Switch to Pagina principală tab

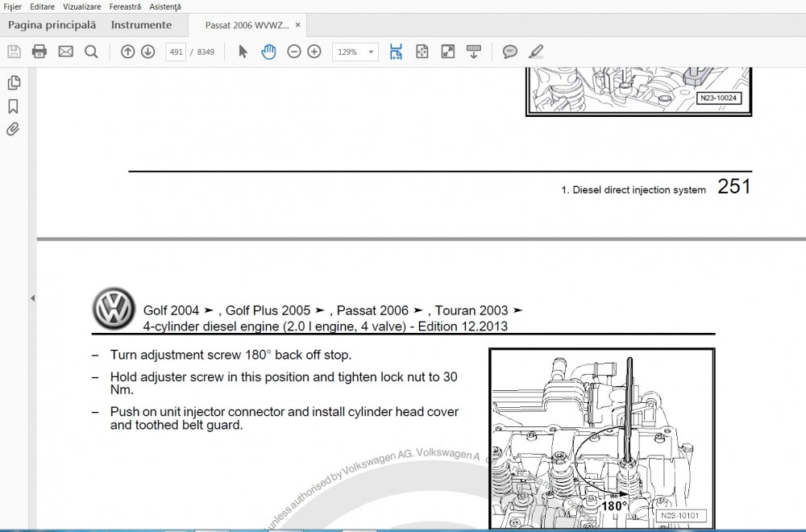tap(52, 25)
